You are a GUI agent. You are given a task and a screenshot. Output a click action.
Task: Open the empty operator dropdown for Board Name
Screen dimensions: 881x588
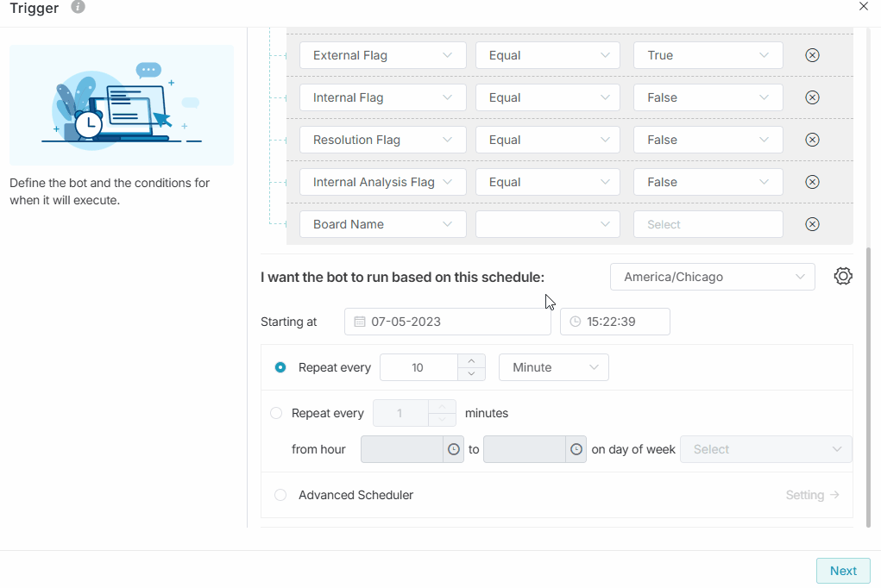tap(547, 224)
